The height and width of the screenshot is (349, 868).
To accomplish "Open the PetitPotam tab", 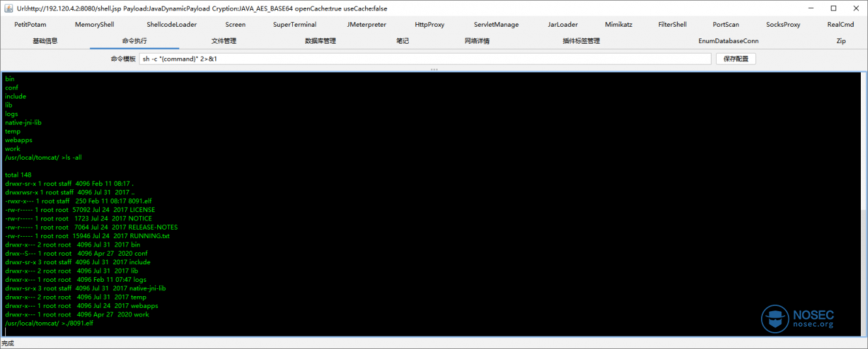I will click(x=30, y=25).
